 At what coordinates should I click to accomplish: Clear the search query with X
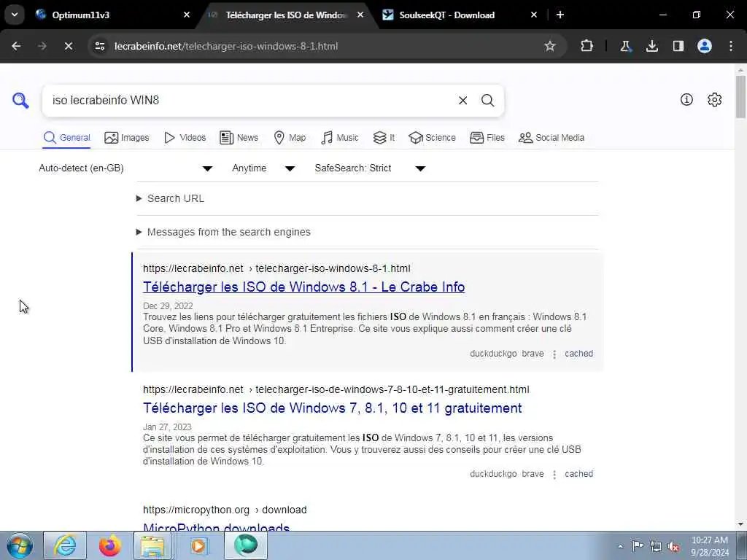[462, 101]
